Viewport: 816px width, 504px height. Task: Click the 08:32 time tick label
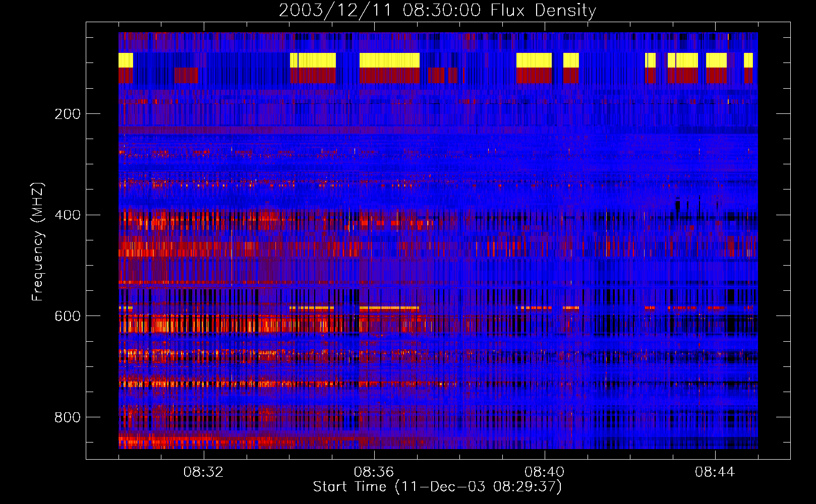203,472
